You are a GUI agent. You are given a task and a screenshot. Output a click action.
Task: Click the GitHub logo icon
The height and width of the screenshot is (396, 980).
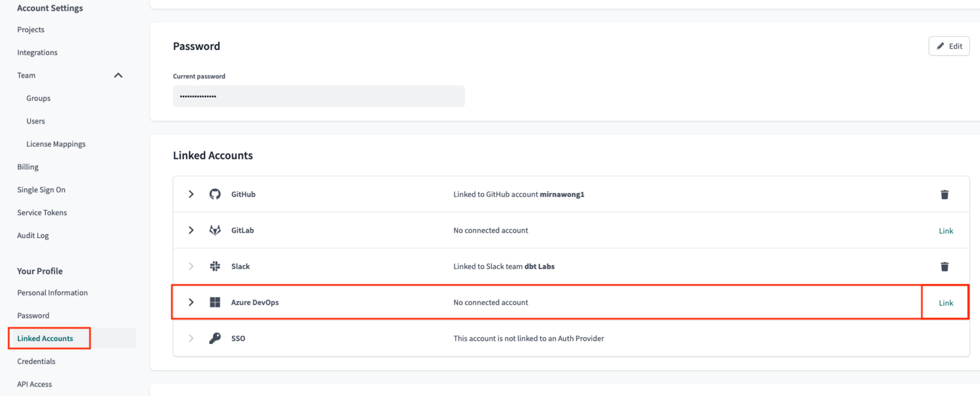tap(215, 194)
